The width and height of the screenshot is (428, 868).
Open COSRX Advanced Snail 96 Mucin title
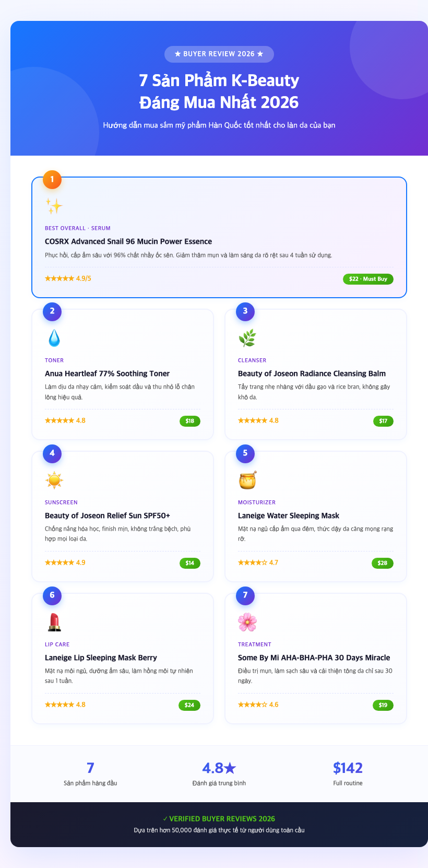point(128,241)
